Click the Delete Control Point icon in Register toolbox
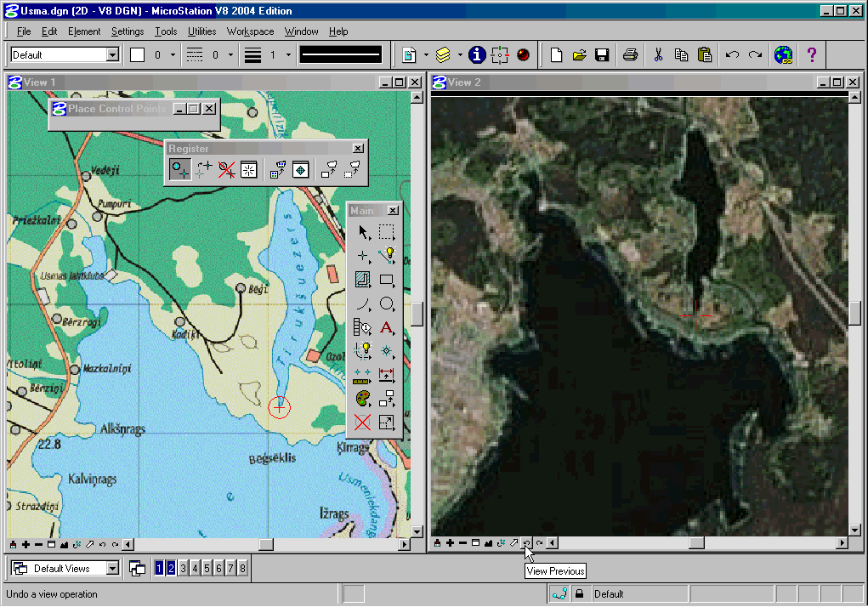This screenshot has width=868, height=607. pos(226,170)
